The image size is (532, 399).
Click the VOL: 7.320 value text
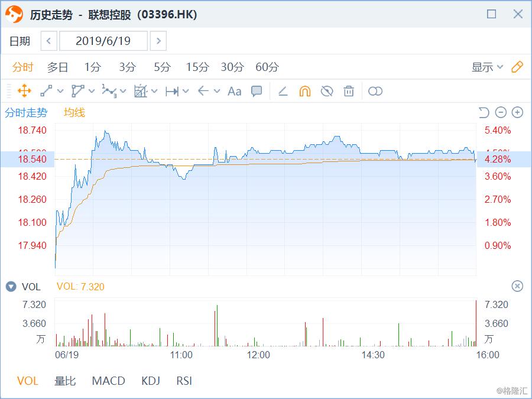[x=80, y=287]
